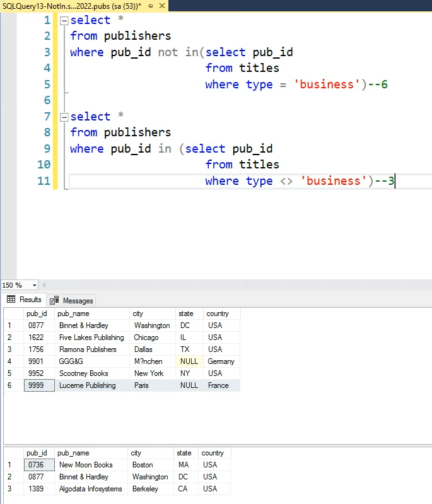Select pub_name column header in first grid
Screen dimensions: 432x504
click(92, 314)
